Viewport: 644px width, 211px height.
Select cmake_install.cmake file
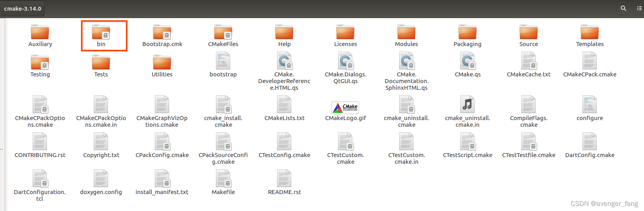223,112
